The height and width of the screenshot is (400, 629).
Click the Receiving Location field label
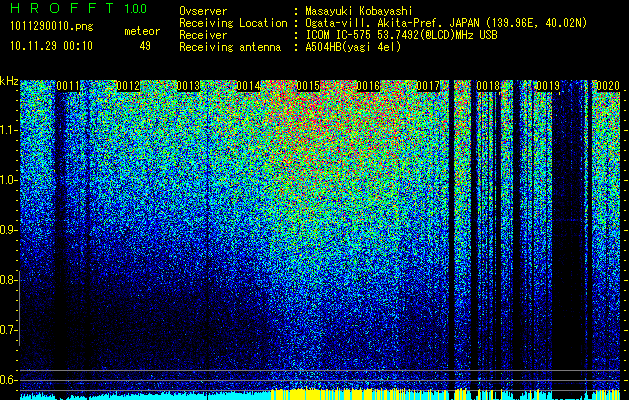coord(233,23)
